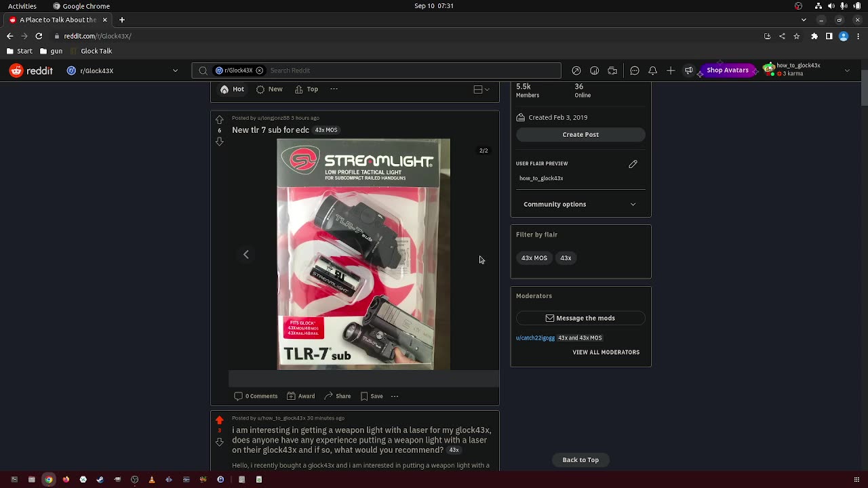This screenshot has height=488, width=868.
Task: Share the tlr 7 sub post
Action: coord(337,396)
